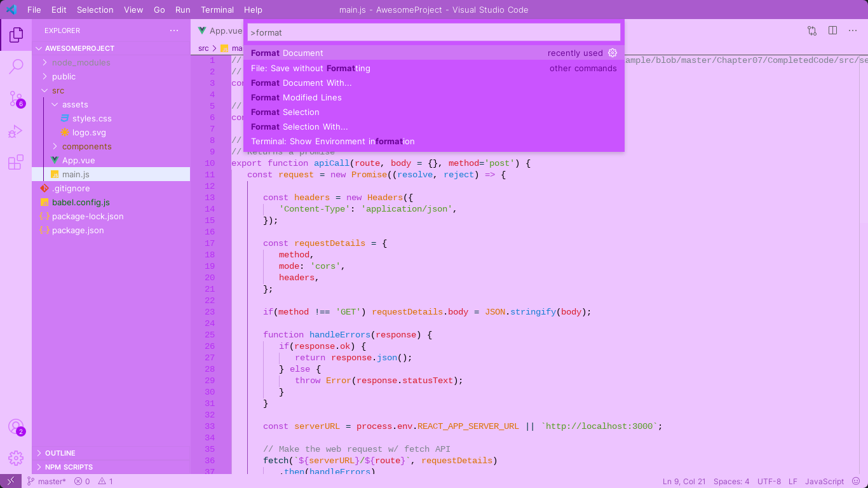Screen dimensions: 868x488
Task: Open the File menu
Action: coord(34,10)
